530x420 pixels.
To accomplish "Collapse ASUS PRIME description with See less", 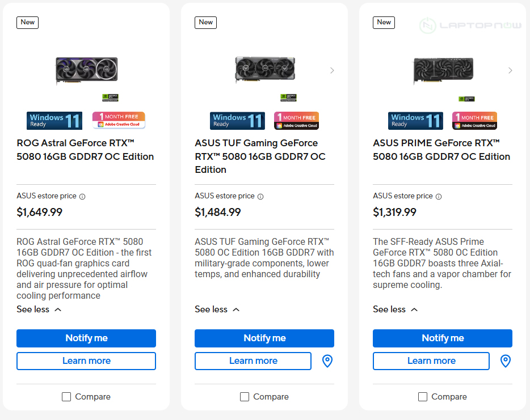I will [x=396, y=309].
